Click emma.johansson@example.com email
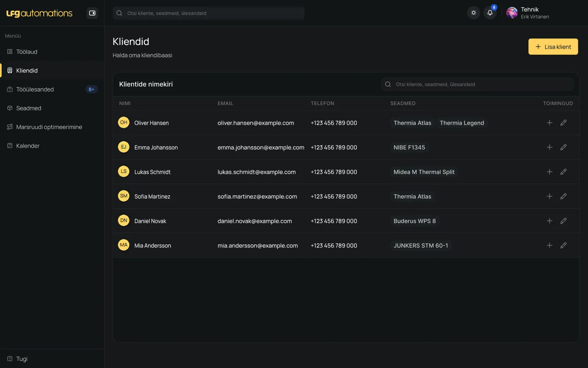The height and width of the screenshot is (368, 588). point(261,148)
